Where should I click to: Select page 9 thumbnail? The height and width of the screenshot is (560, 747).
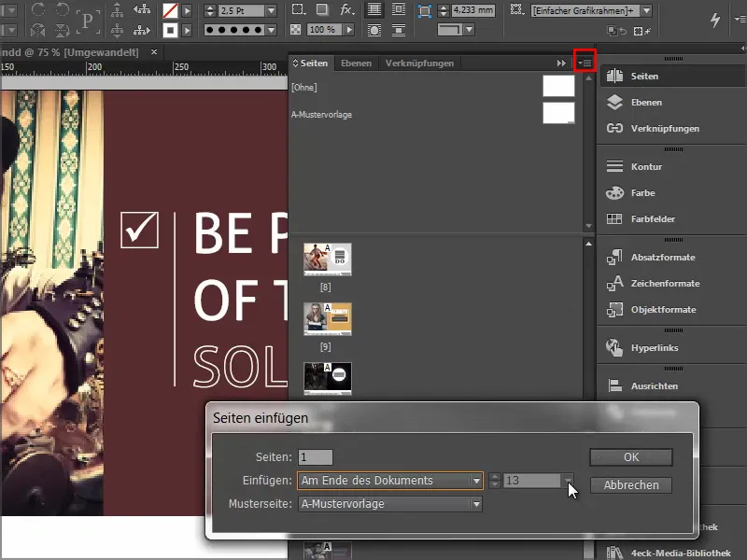pyautogui.click(x=328, y=319)
